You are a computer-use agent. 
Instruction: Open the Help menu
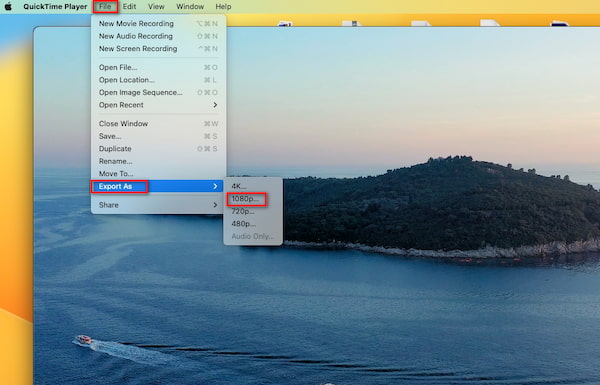tap(223, 7)
